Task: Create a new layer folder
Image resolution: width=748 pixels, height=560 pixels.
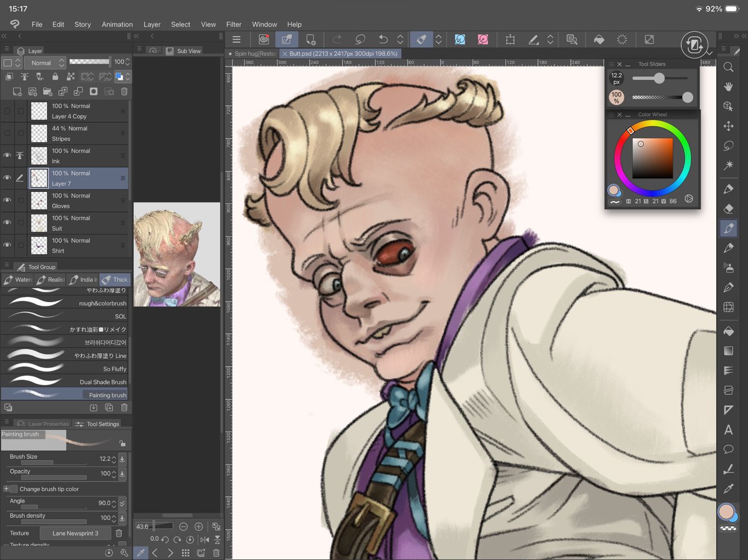Action: 47,92
